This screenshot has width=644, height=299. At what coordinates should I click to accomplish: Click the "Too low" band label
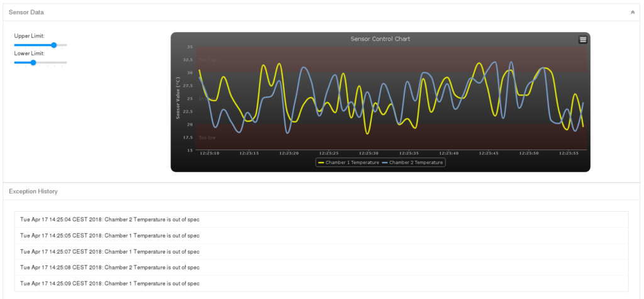[207, 138]
